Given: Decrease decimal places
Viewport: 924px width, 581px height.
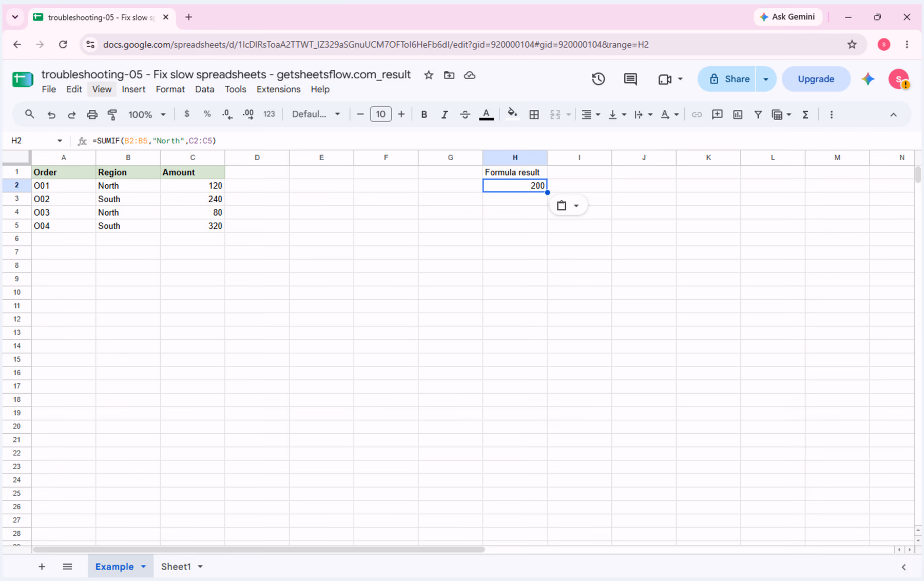Looking at the screenshot, I should pyautogui.click(x=227, y=114).
